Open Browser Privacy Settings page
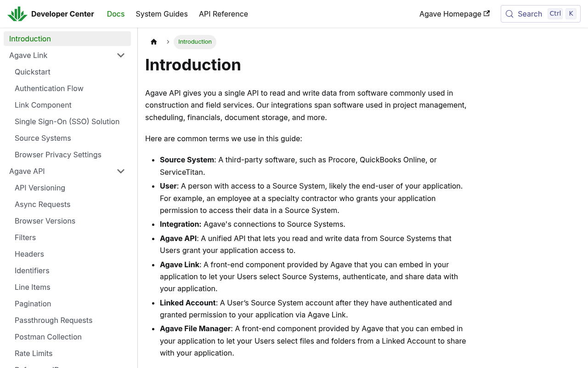This screenshot has width=588, height=368. [x=70, y=155]
